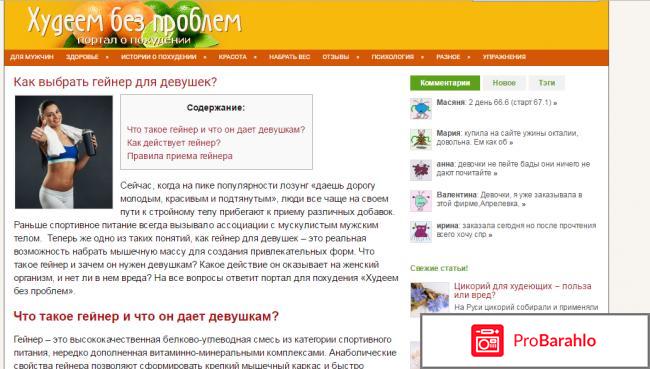650x369 pixels.
Task: Expand the Истории о похудении dropdown arrow
Action: tap(205, 57)
